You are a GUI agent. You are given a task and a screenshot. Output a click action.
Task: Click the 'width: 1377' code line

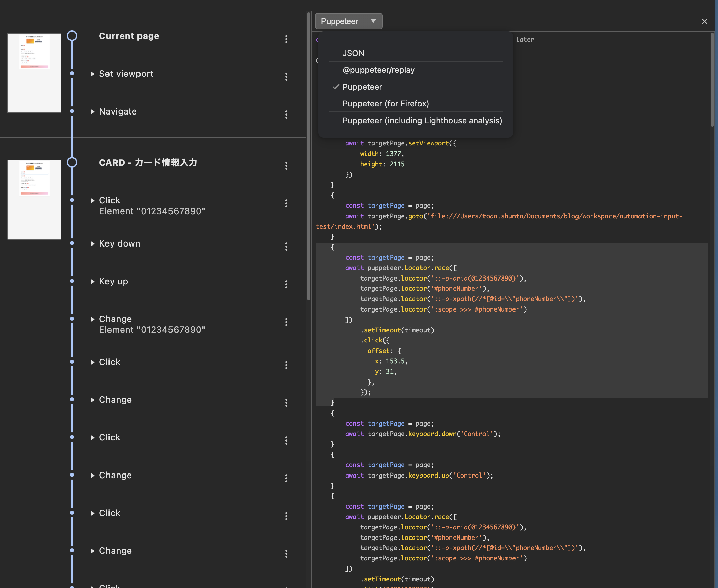point(381,154)
